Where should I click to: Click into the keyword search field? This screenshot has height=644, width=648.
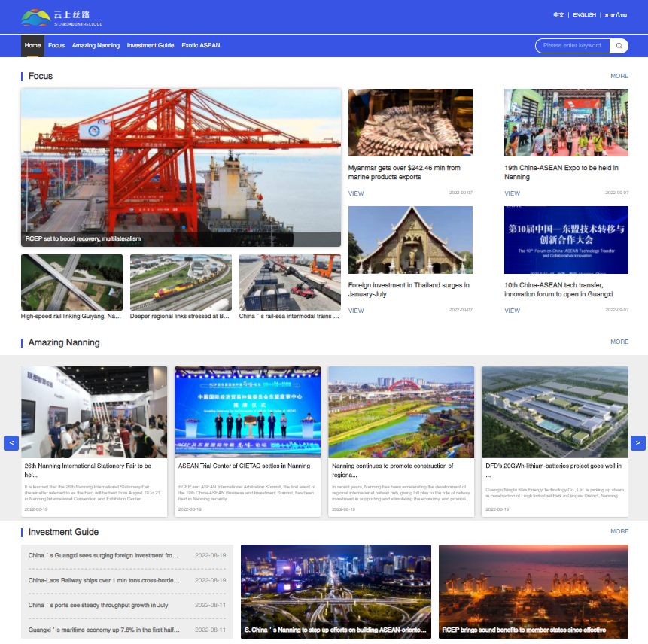[573, 46]
